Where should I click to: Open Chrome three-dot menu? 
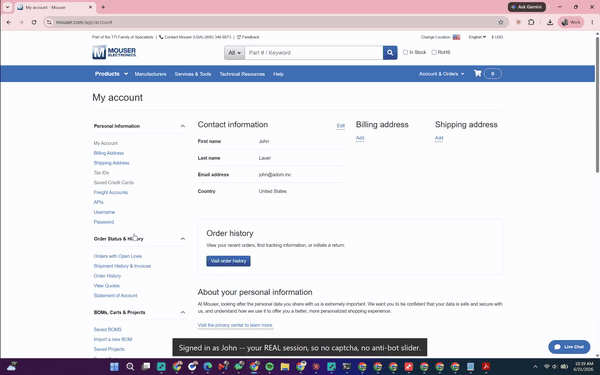[592, 22]
